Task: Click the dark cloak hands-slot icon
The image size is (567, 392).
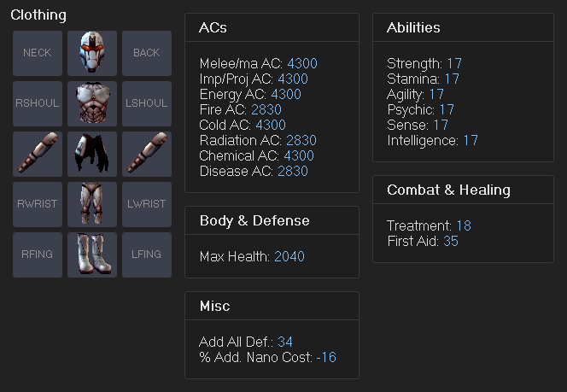Action: [x=92, y=154]
